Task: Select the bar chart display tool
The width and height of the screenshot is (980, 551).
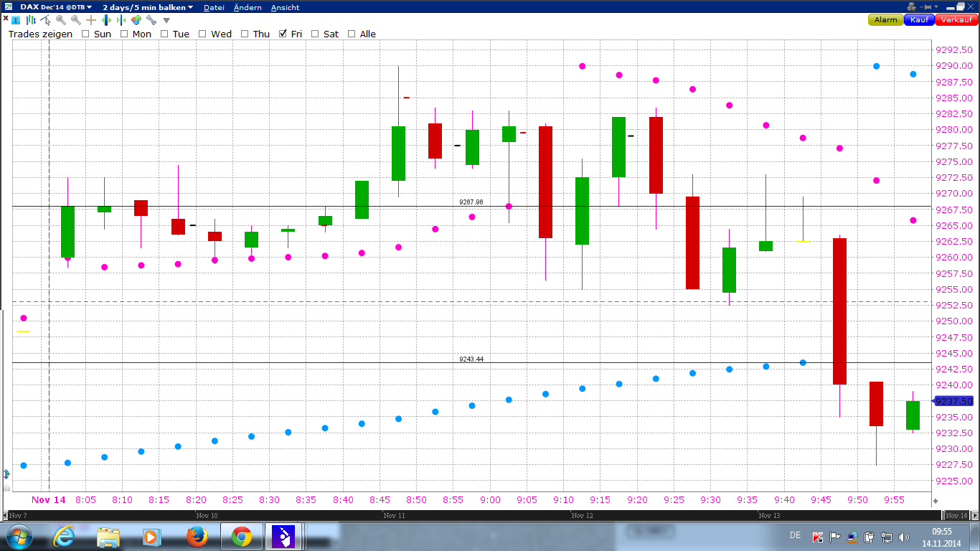Action: (31, 20)
